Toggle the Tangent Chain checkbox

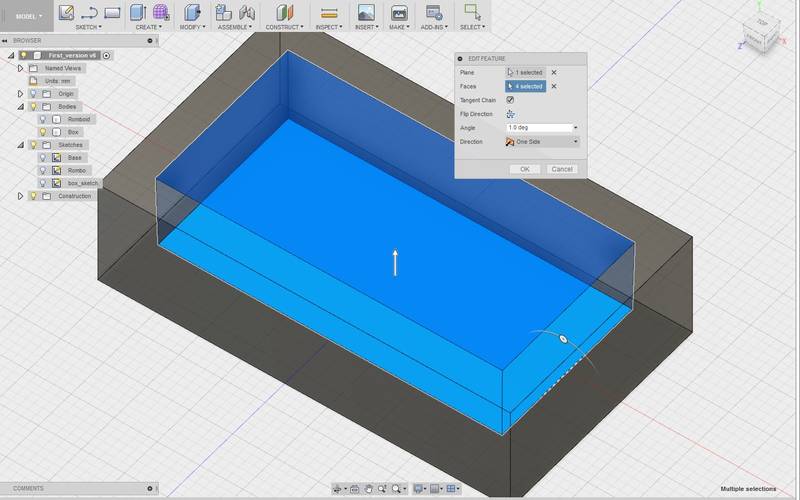pyautogui.click(x=510, y=100)
